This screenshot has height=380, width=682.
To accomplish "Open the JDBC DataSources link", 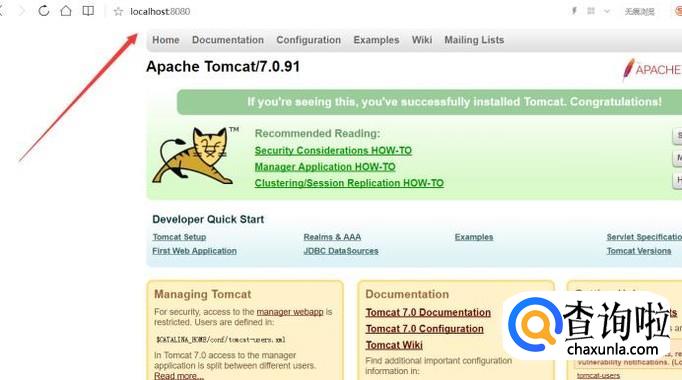I will pos(341,251).
